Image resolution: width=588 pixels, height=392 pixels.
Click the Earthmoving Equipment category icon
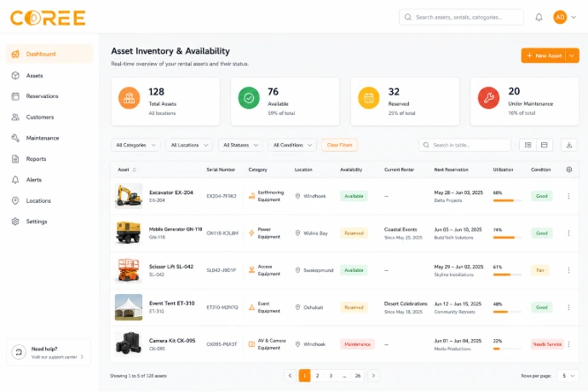(251, 196)
